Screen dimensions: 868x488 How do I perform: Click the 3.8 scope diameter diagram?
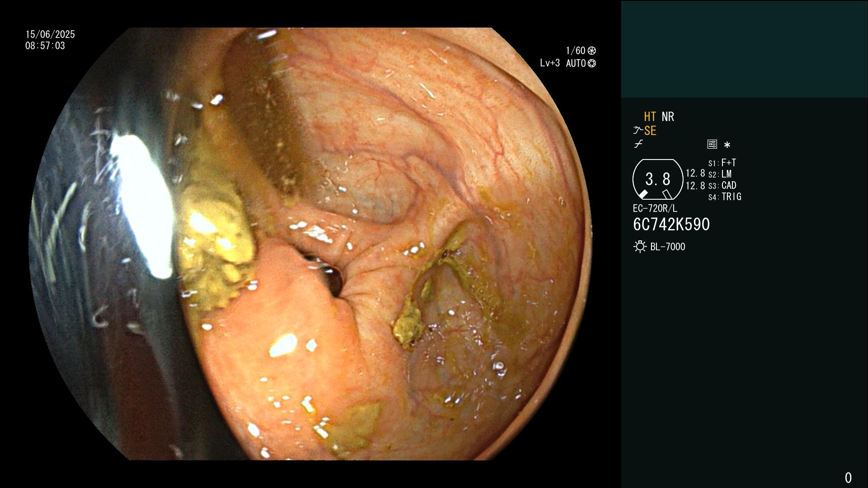click(658, 179)
